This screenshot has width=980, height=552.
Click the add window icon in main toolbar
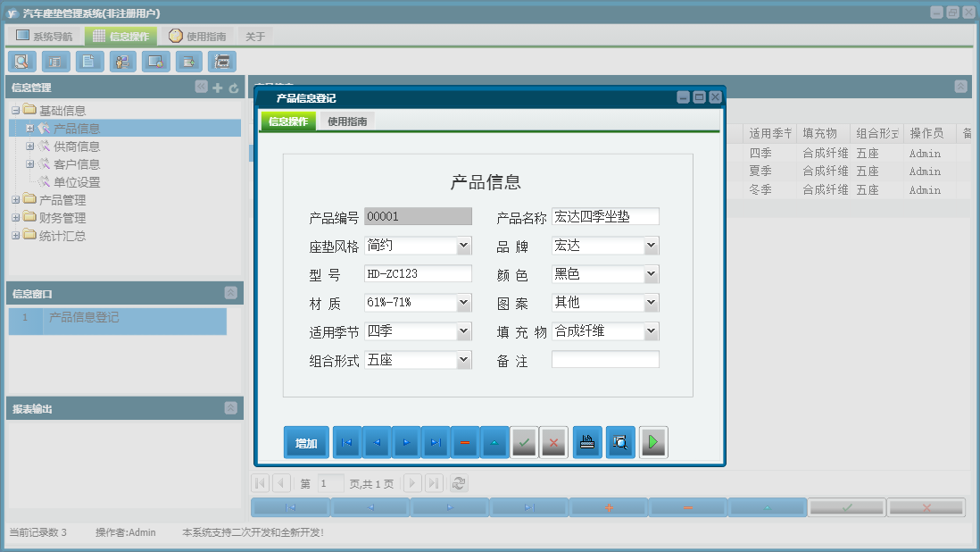pyautogui.click(x=188, y=62)
